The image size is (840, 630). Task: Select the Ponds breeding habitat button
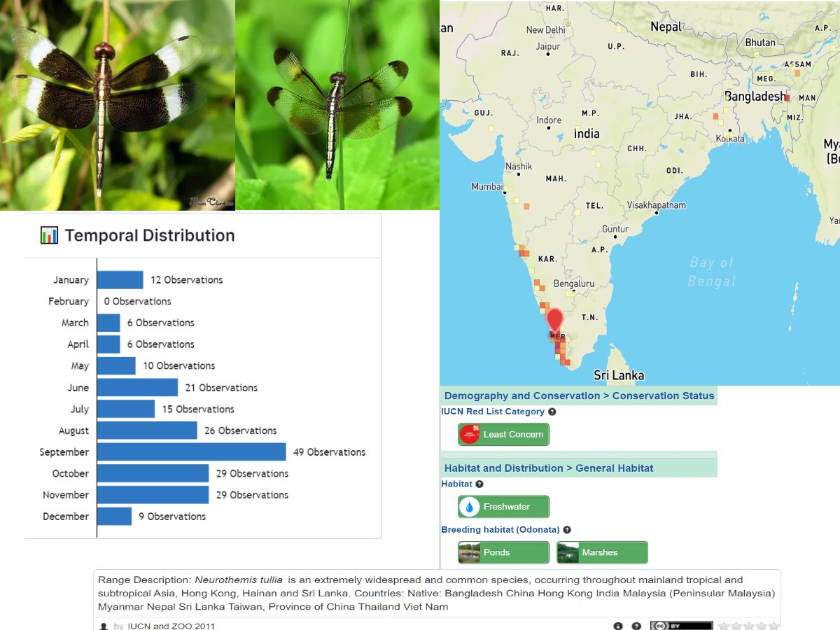pos(503,552)
